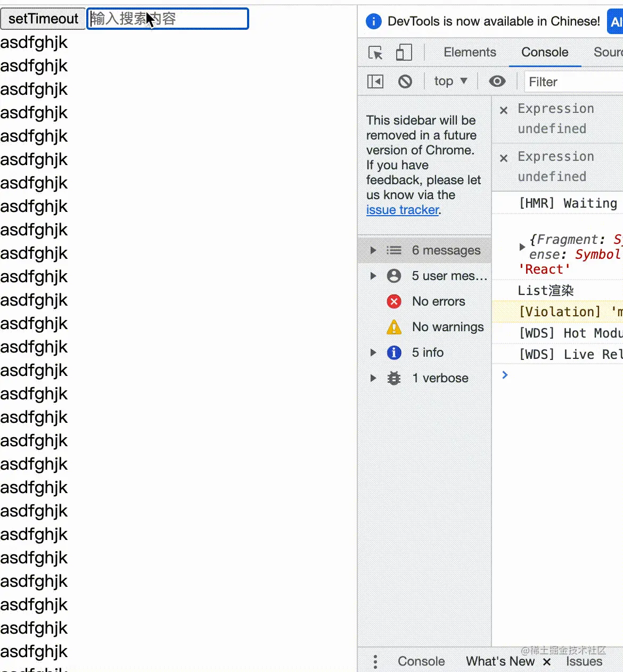Focus the search content input field
This screenshot has width=623, height=672.
(168, 19)
